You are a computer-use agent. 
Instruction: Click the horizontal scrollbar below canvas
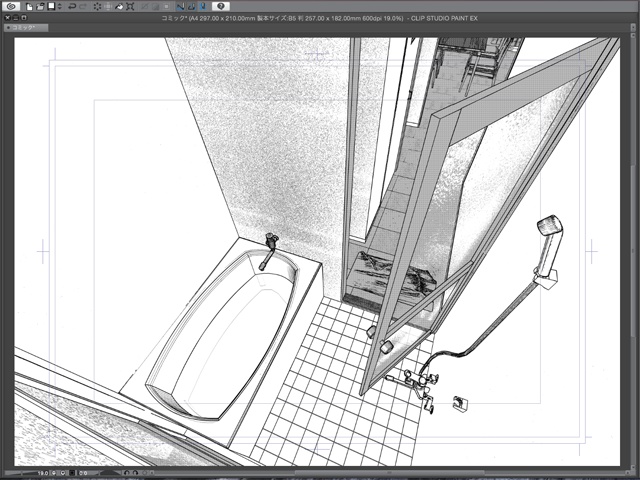[388, 473]
